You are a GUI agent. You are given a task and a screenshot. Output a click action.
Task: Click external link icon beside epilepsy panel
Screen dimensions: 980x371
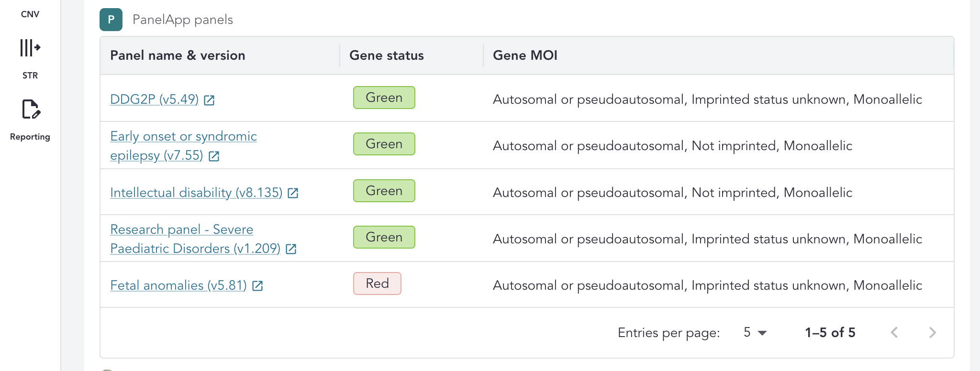(214, 156)
